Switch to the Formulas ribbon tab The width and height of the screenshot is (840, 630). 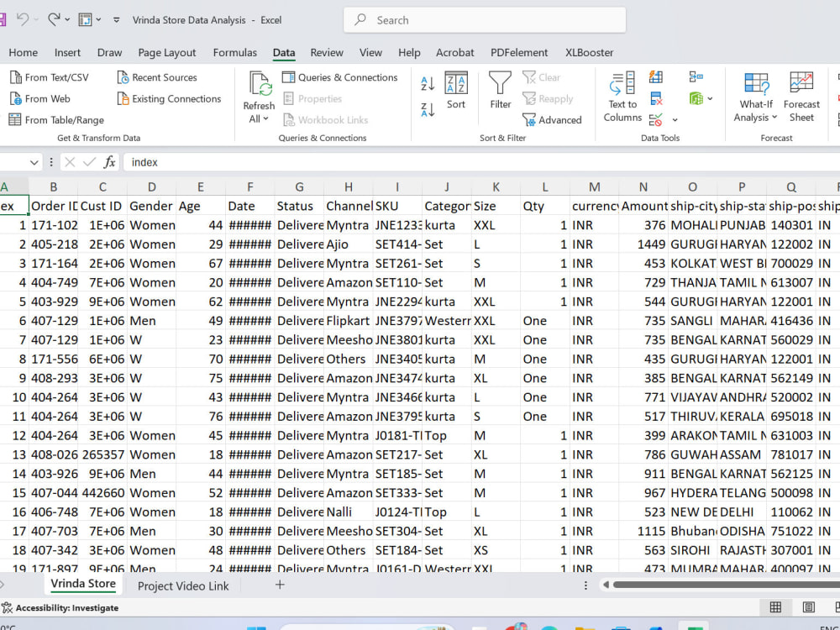point(234,52)
